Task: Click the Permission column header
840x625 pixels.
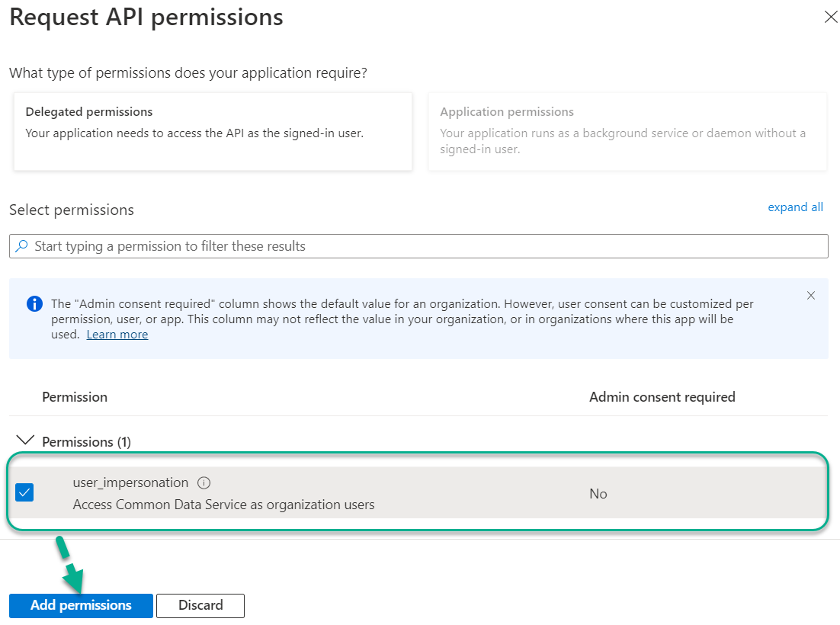Action: tap(75, 396)
